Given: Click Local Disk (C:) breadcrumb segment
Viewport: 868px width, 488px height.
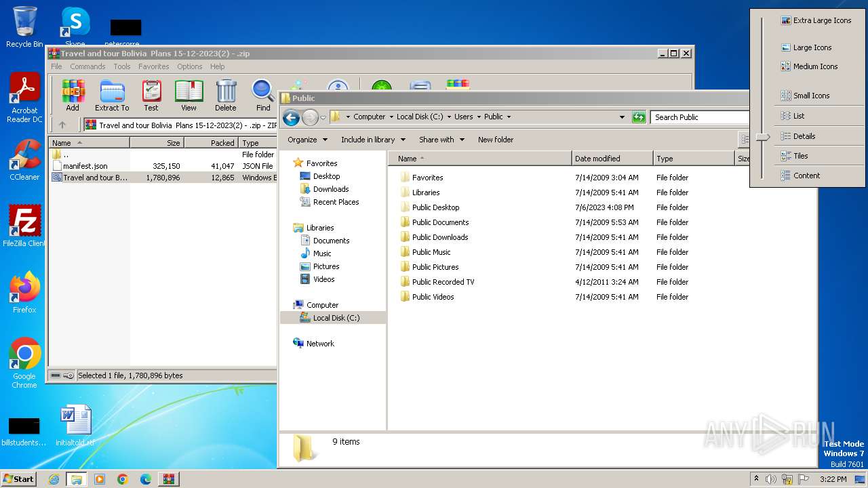Looking at the screenshot, I should 420,117.
